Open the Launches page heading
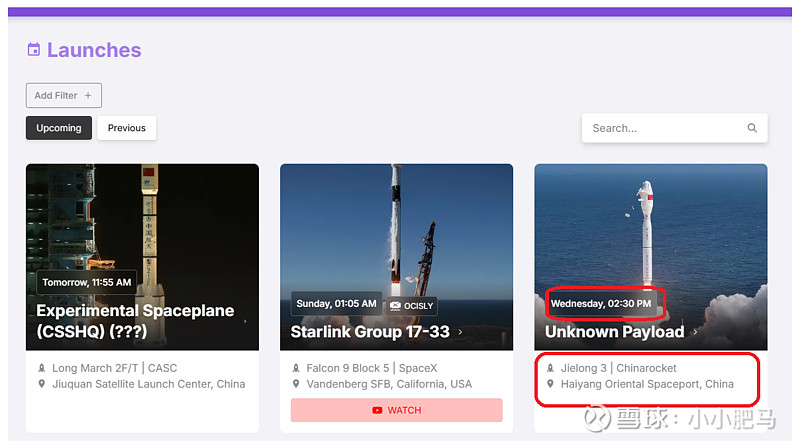This screenshot has width=800, height=444. click(x=94, y=50)
